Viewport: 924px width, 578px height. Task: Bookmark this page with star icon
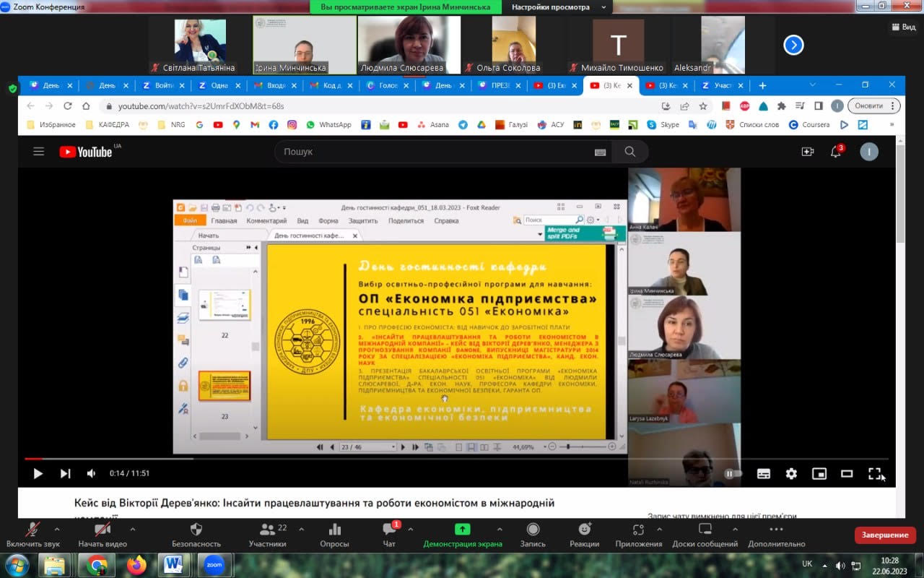[702, 105]
